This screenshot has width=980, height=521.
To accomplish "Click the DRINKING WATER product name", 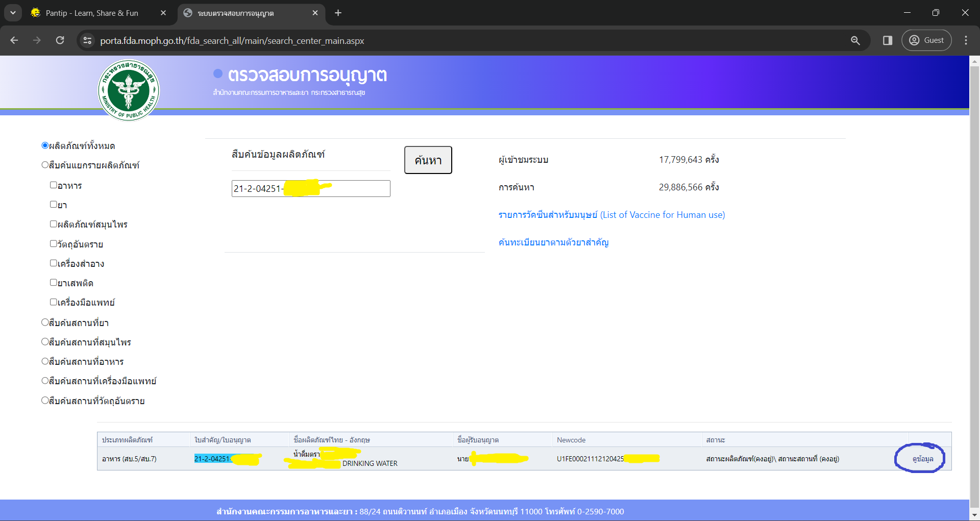I will pyautogui.click(x=370, y=463).
